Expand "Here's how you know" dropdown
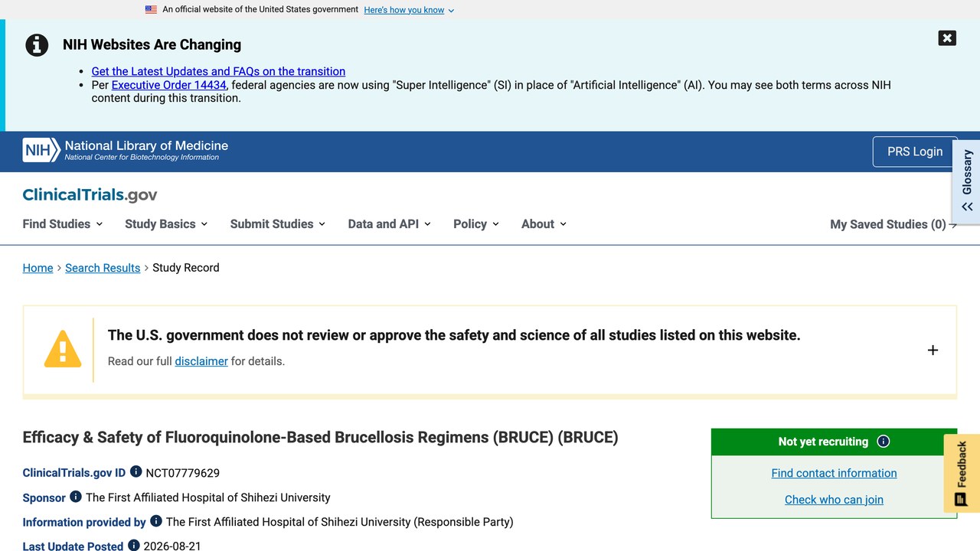The height and width of the screenshot is (551, 980). (409, 10)
